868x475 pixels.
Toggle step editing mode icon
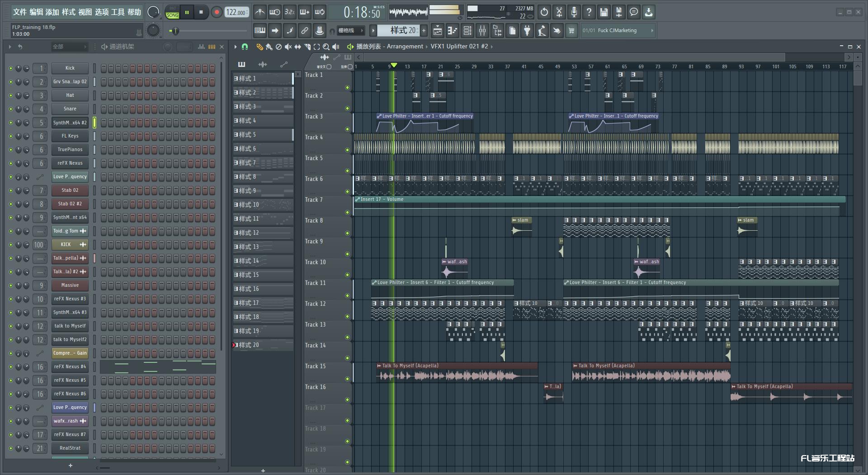click(x=290, y=31)
